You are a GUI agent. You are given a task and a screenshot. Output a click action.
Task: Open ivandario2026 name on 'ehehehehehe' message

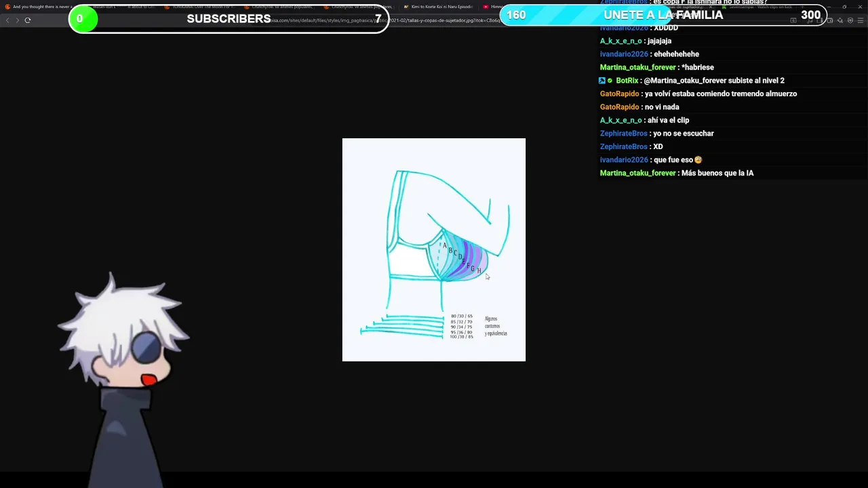coord(625,54)
